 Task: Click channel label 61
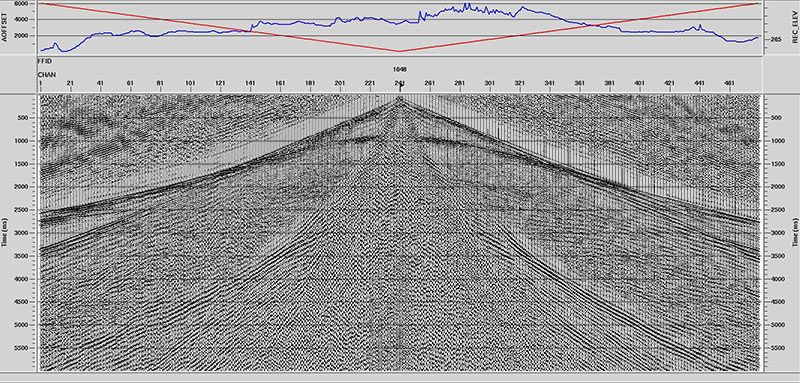130,83
